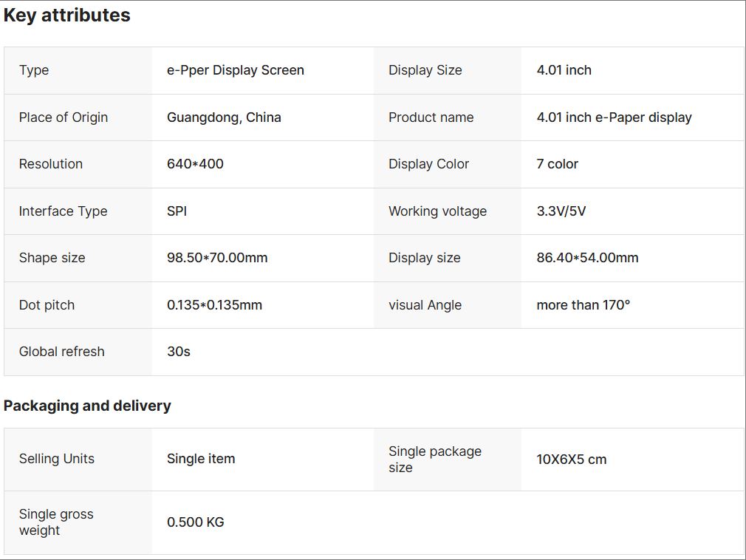Click the Key attributes heading

click(67, 16)
